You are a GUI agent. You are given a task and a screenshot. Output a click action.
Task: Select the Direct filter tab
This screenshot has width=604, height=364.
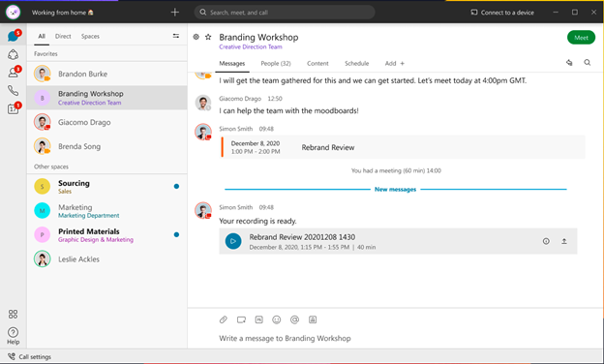coord(63,36)
